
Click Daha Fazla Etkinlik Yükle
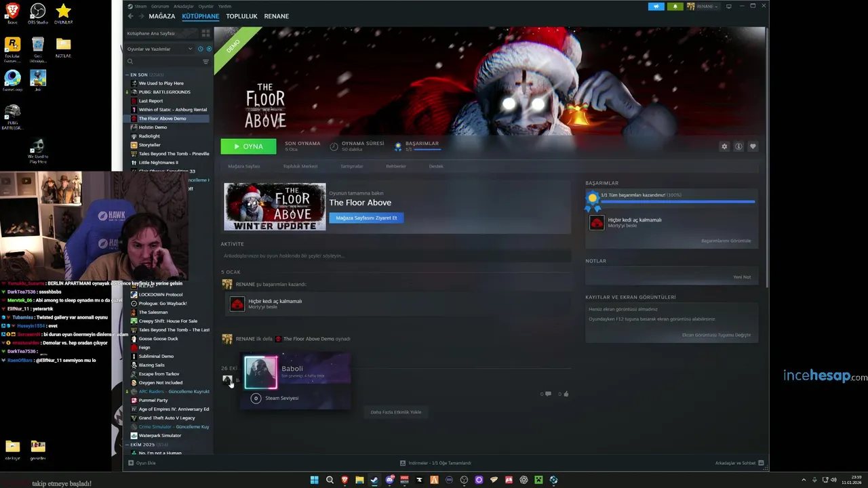click(x=396, y=412)
